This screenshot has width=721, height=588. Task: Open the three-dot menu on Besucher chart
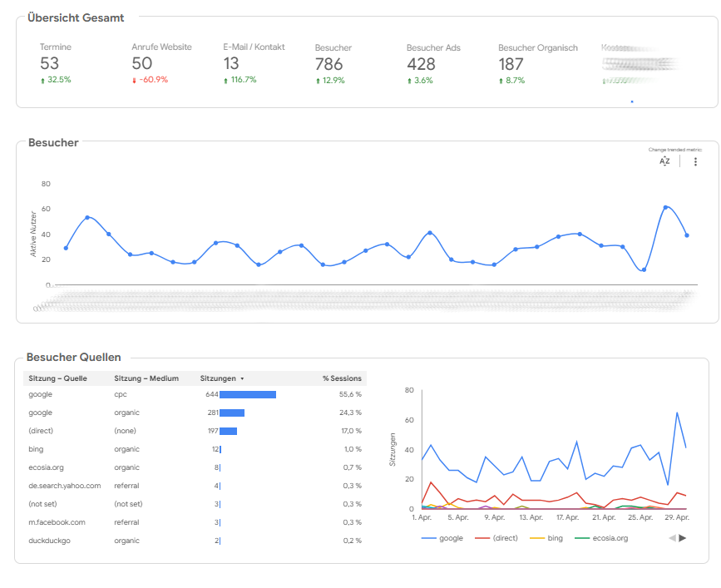point(695,161)
